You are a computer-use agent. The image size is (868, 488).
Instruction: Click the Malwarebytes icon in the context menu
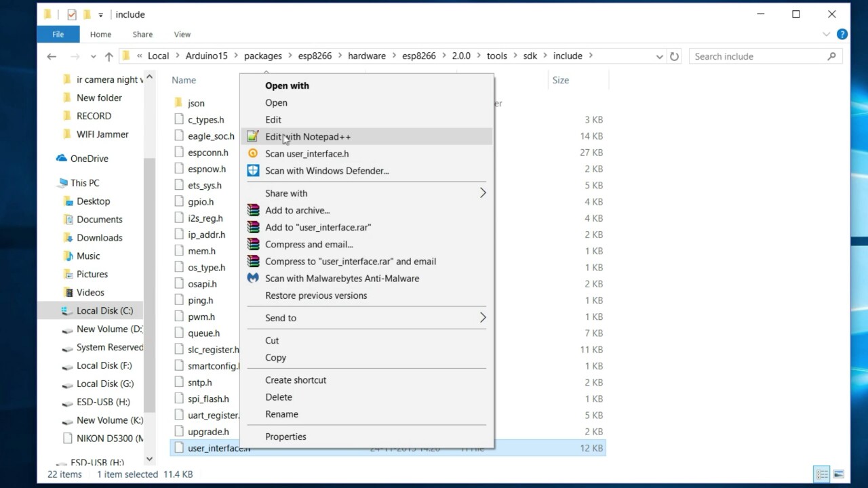point(253,278)
